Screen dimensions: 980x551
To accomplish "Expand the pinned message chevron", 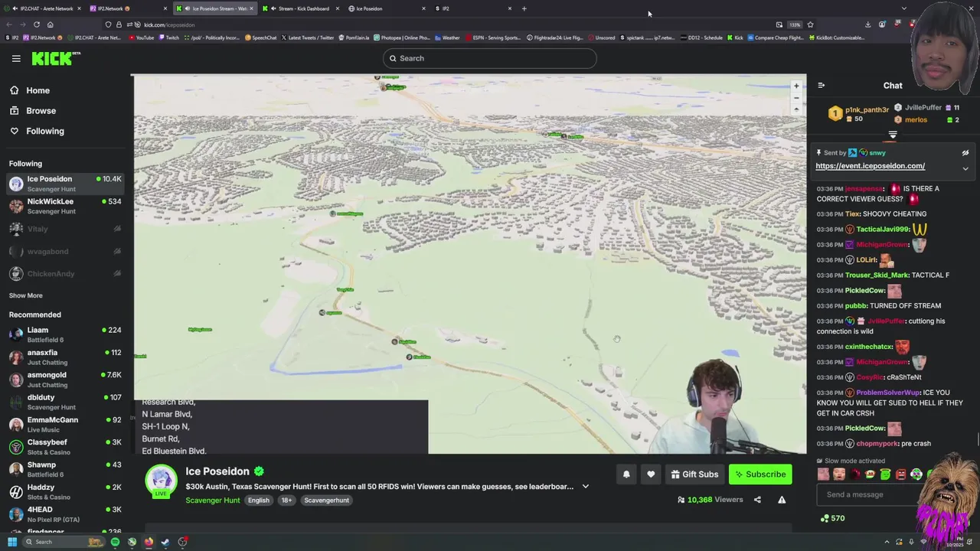I will point(965,168).
